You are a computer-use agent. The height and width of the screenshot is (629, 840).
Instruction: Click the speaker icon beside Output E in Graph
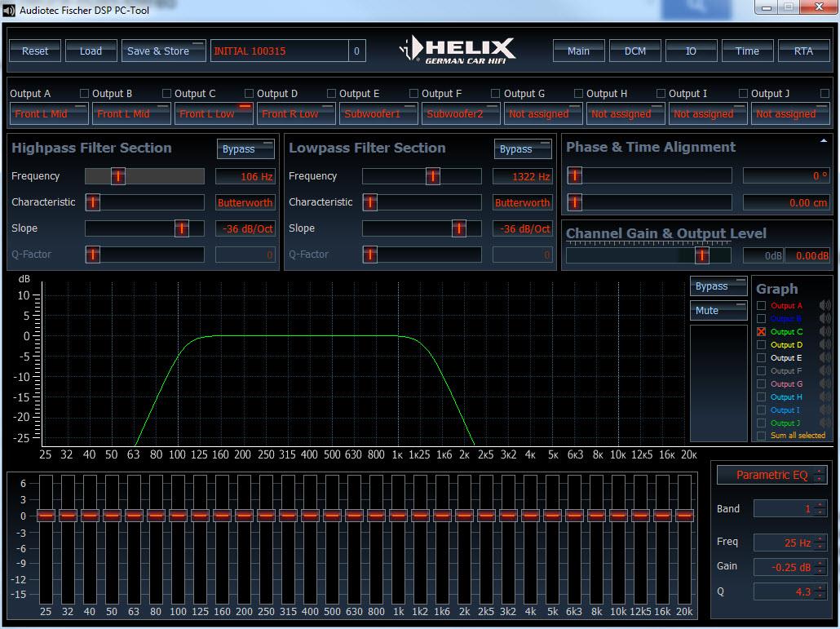(x=825, y=358)
